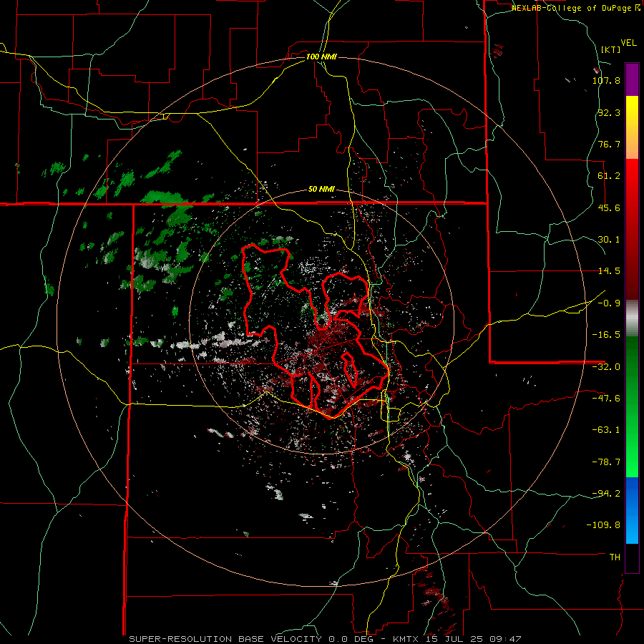This screenshot has width=644, height=644.
Task: Click the 45.6 velocity scale value
Action: point(609,208)
